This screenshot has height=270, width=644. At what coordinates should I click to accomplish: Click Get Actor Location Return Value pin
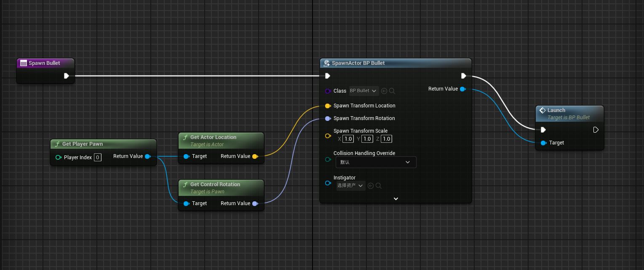tap(255, 156)
